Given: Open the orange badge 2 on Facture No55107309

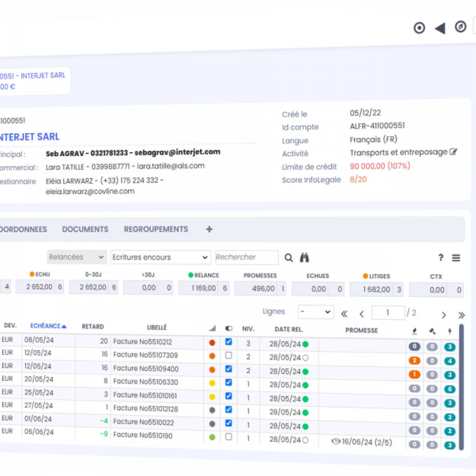Looking at the screenshot, I should coord(414,360).
